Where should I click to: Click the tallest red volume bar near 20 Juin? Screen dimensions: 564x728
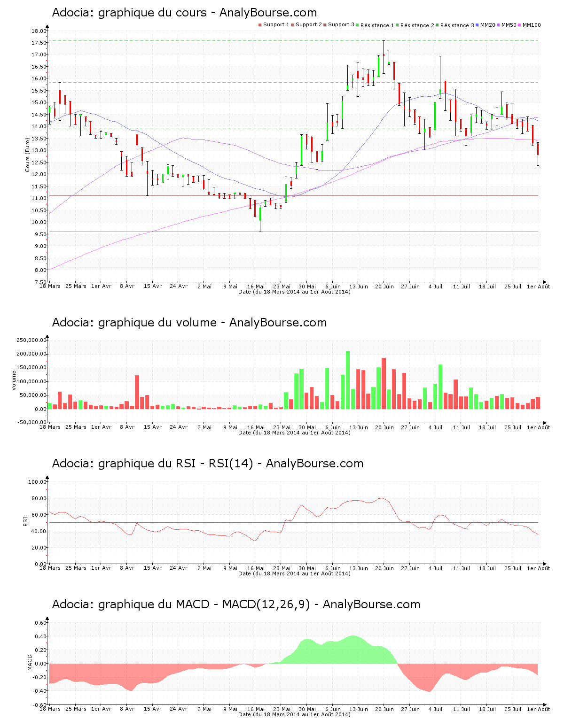[x=384, y=383]
